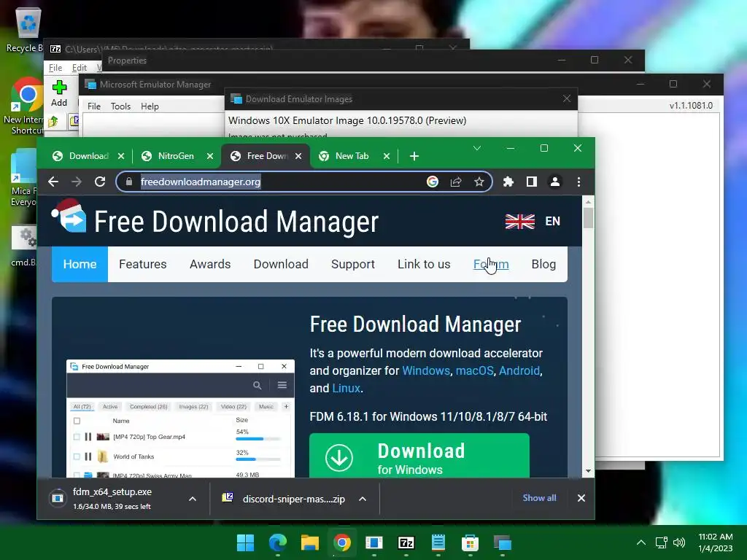This screenshot has height=560, width=747.
Task: Follow the Linux link
Action: coord(346,388)
